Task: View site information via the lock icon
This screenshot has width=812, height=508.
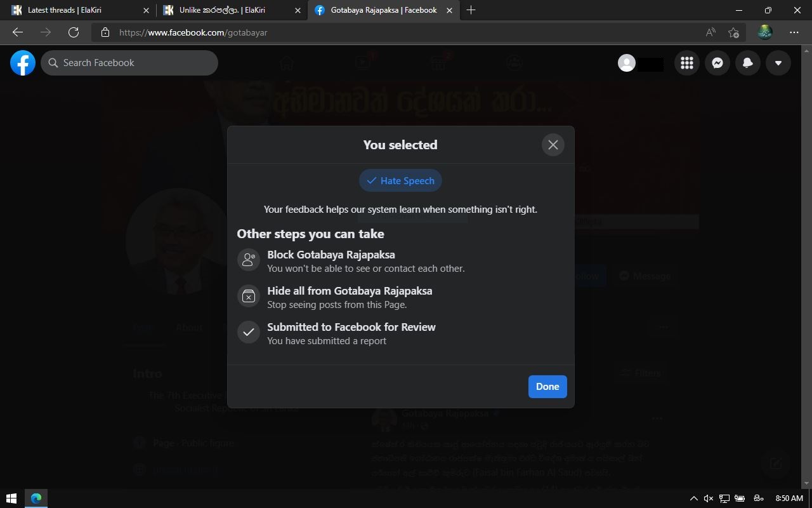Action: pos(105,32)
